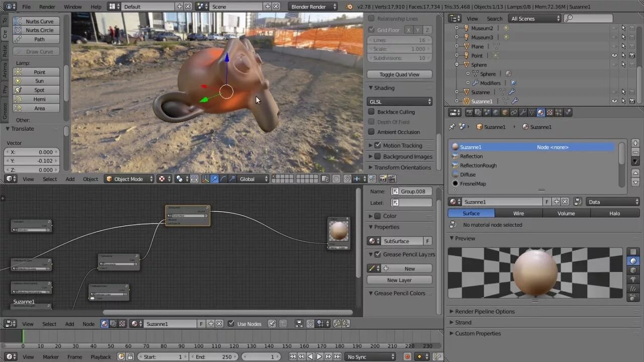Expand the Custom Properties panel
Viewport: 644px width, 362px height.
pos(477,333)
